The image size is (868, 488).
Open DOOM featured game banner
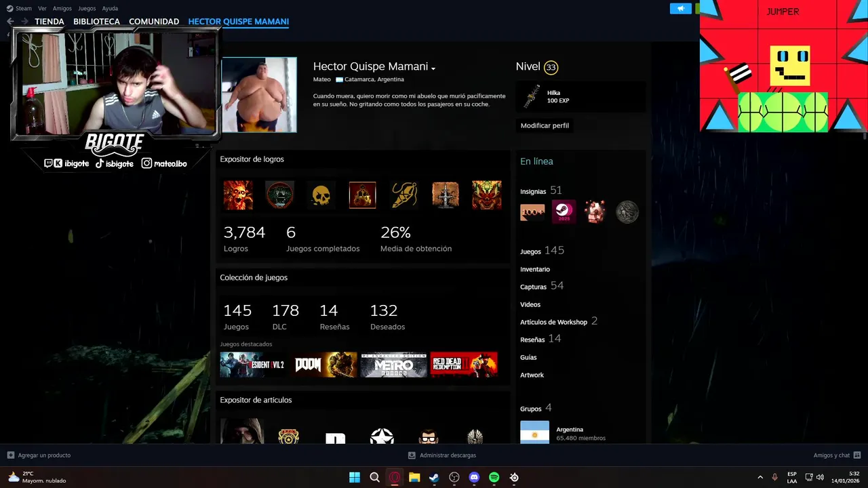tap(325, 365)
